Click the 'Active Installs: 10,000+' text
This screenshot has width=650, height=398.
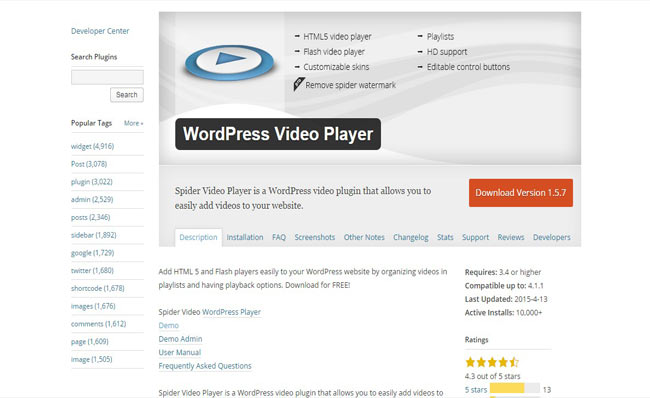click(x=503, y=313)
